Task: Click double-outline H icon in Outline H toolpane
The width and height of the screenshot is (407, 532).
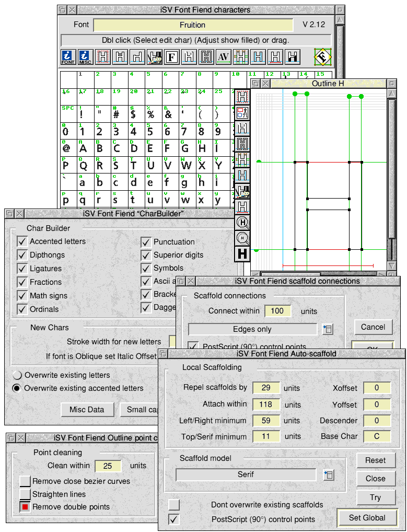Action: (x=242, y=144)
